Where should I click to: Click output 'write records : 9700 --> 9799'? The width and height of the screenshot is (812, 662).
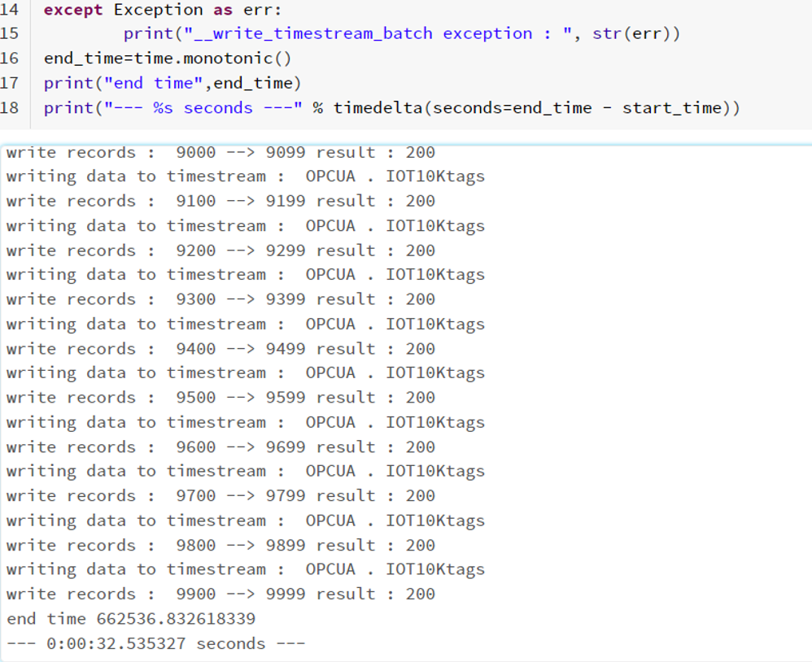pos(220,496)
